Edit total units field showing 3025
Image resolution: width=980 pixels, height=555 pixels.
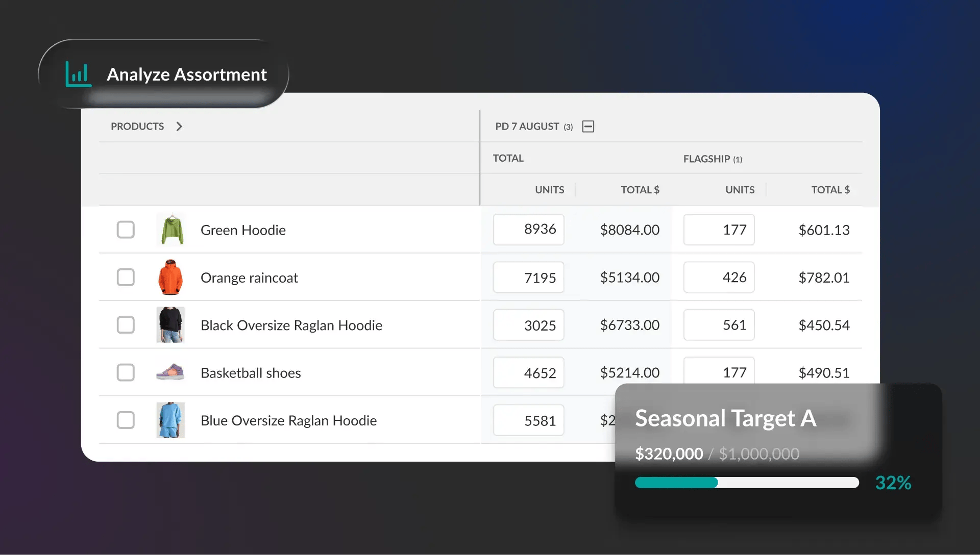[528, 325]
